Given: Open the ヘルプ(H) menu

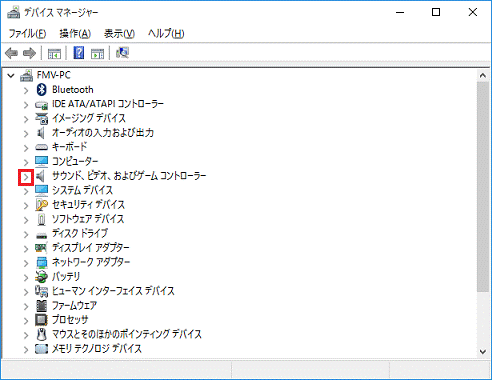Looking at the screenshot, I should [166, 34].
